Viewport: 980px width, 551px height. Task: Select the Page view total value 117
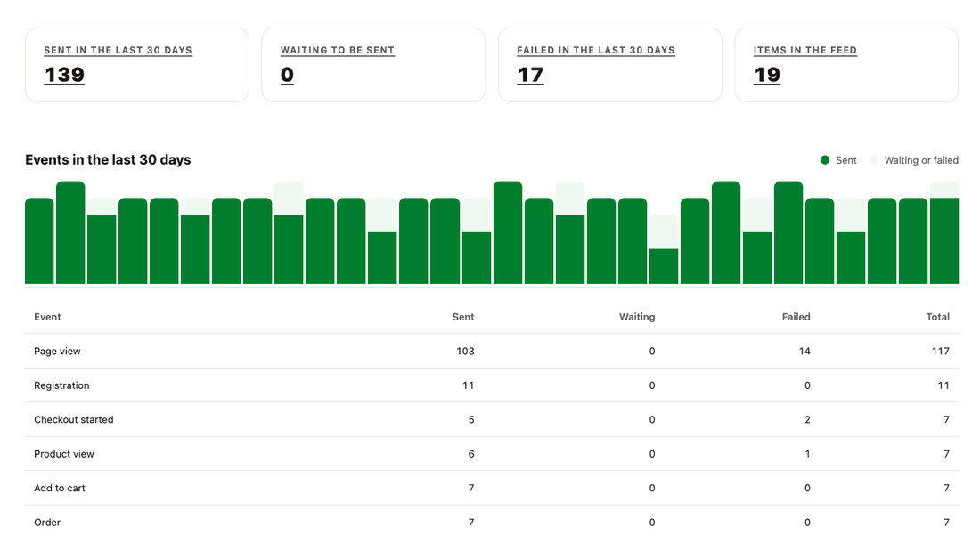click(x=941, y=351)
